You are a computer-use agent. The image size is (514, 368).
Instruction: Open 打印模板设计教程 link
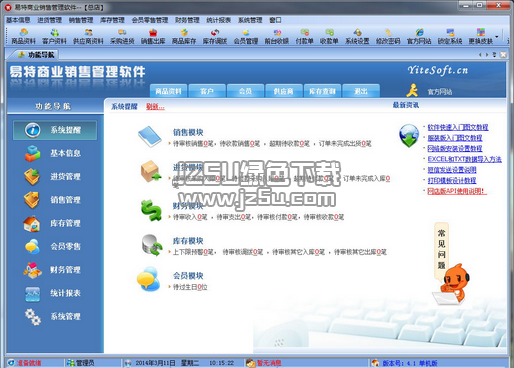pyautogui.click(x=452, y=180)
